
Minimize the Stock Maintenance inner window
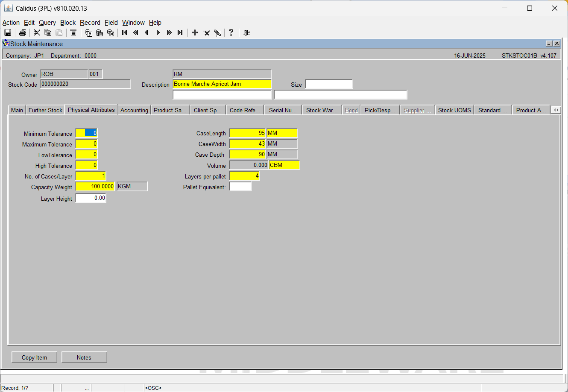(x=549, y=44)
